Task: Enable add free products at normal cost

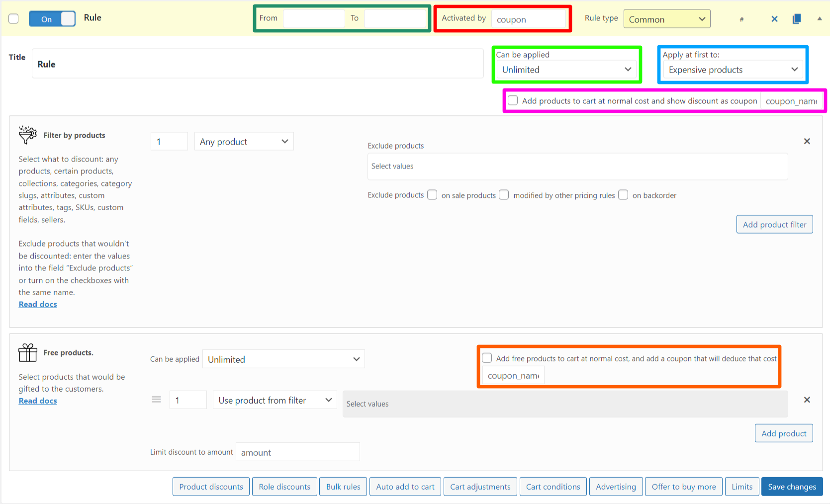Action: [x=487, y=358]
